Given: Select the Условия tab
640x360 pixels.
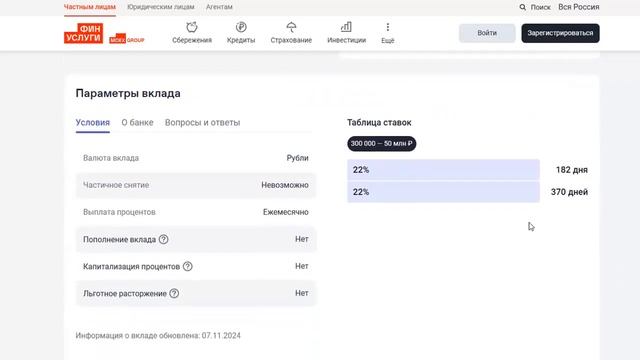Looking at the screenshot, I should [x=93, y=122].
